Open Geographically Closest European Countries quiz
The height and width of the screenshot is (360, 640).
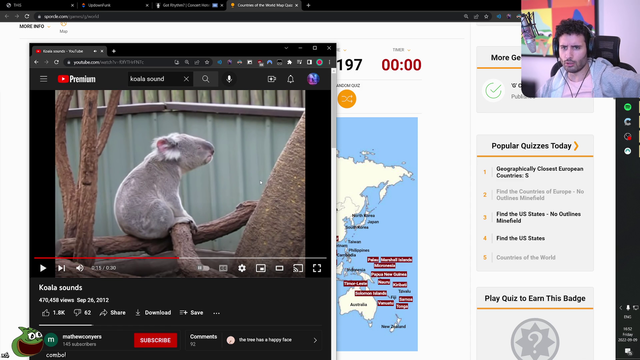[539, 172]
